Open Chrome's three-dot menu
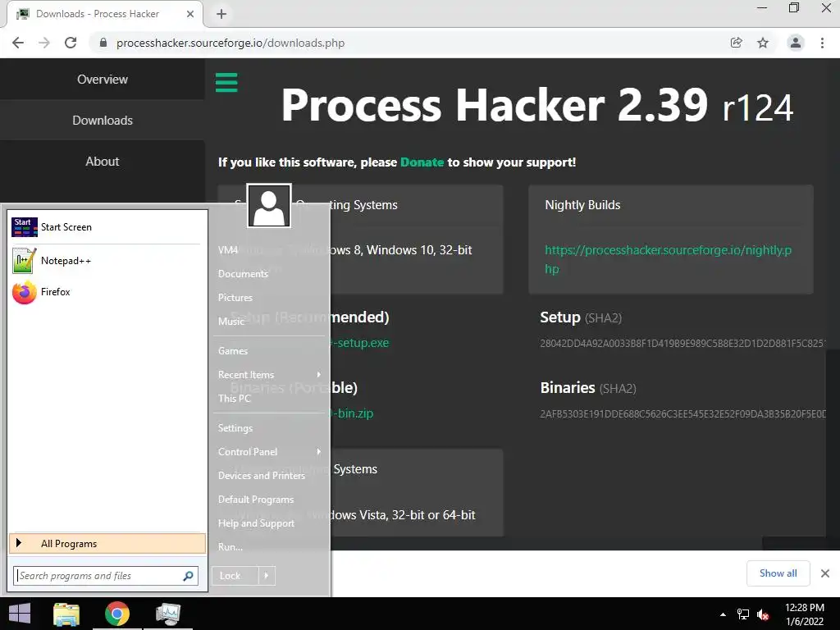The height and width of the screenshot is (630, 840). (822, 43)
